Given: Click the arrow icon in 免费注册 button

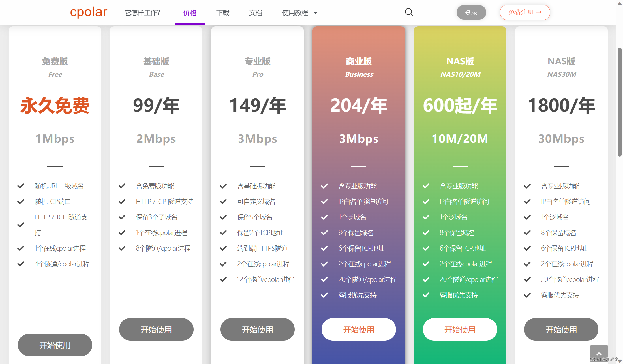Looking at the screenshot, I should 538,12.
